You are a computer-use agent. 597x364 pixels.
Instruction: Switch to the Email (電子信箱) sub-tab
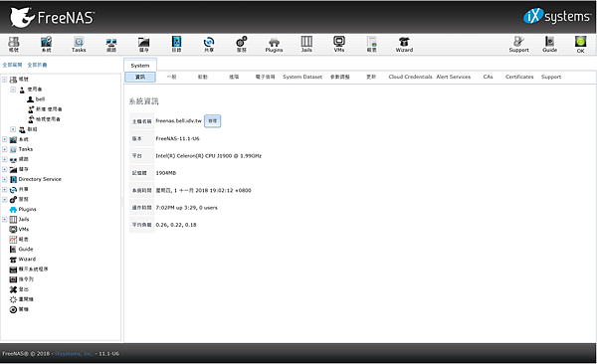pyautogui.click(x=265, y=77)
